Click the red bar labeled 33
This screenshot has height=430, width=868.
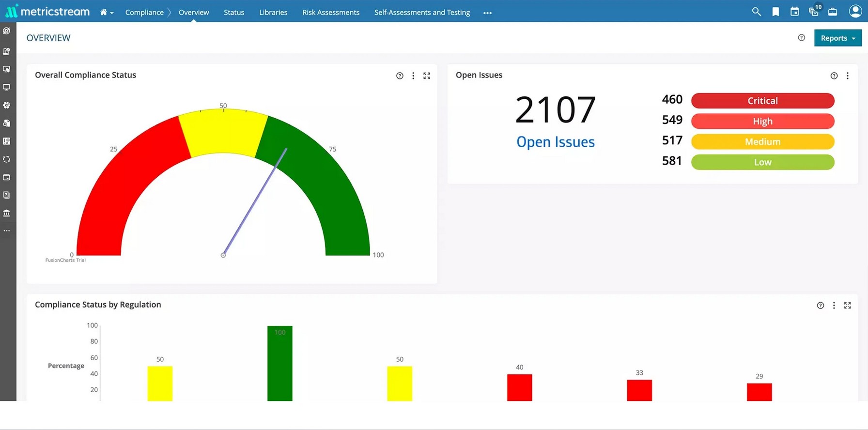639,390
